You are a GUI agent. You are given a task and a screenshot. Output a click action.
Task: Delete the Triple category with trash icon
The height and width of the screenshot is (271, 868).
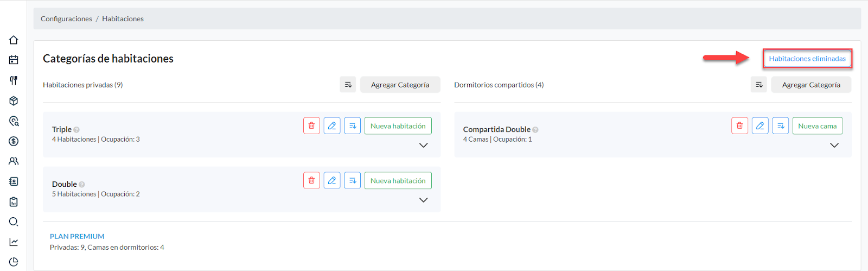click(x=311, y=126)
